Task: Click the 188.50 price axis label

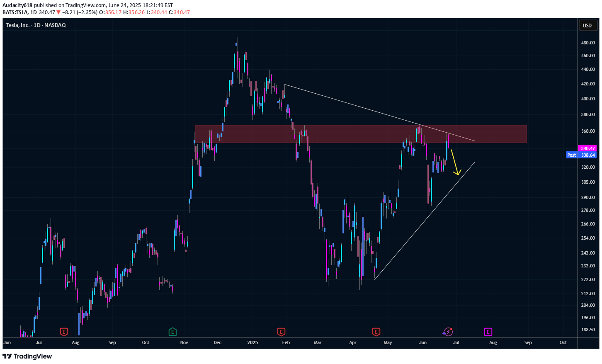Action: point(588,330)
